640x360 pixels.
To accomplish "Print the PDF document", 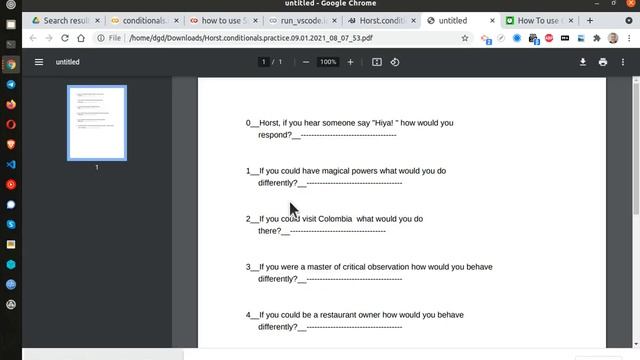I will click(603, 62).
